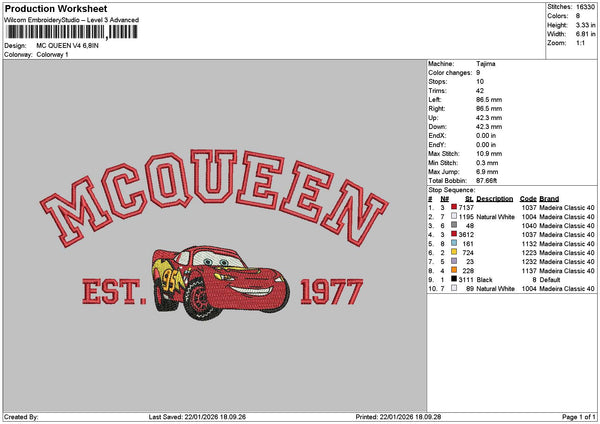Click thread code '1223' in row 6
The image size is (600, 424).
[529, 253]
